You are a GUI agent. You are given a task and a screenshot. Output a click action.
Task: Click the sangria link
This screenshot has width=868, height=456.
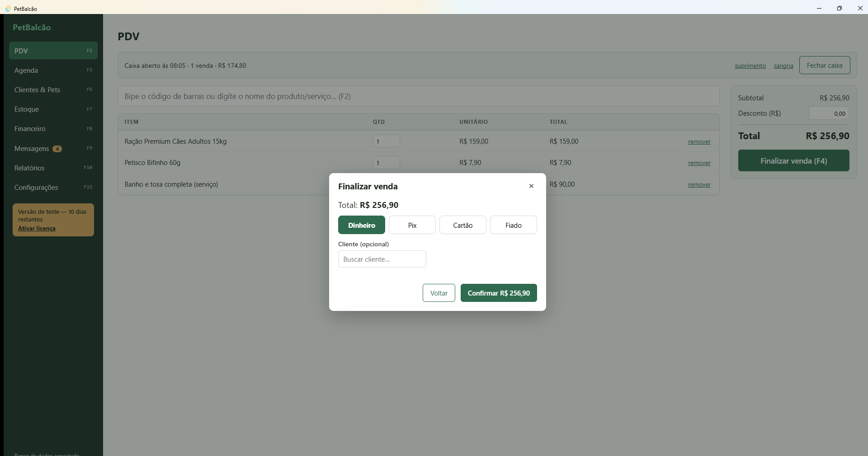[x=783, y=66]
